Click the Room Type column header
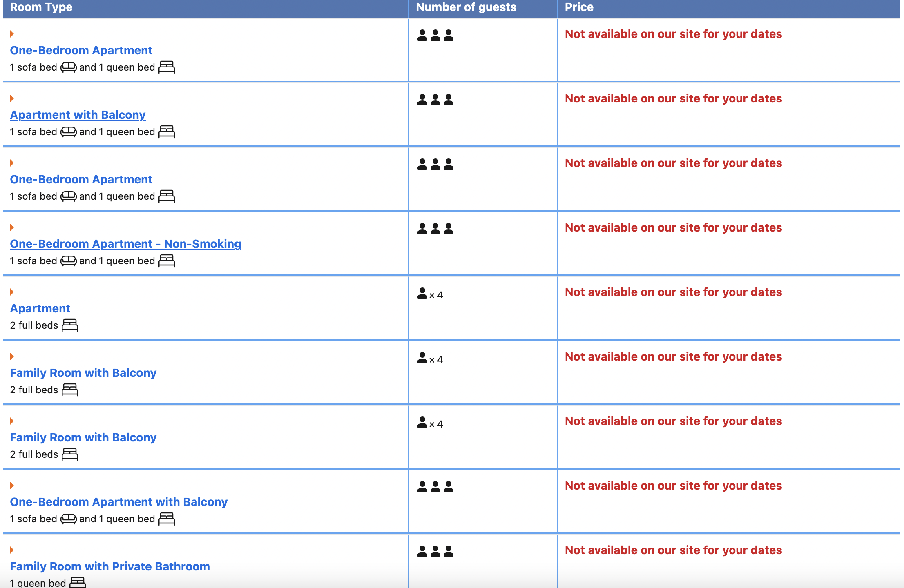 (x=41, y=7)
